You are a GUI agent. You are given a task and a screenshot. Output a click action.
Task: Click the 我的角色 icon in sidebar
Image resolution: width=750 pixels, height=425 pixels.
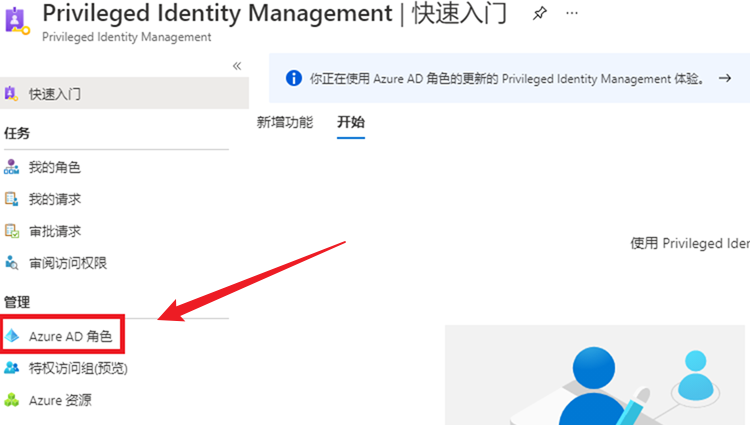point(12,167)
